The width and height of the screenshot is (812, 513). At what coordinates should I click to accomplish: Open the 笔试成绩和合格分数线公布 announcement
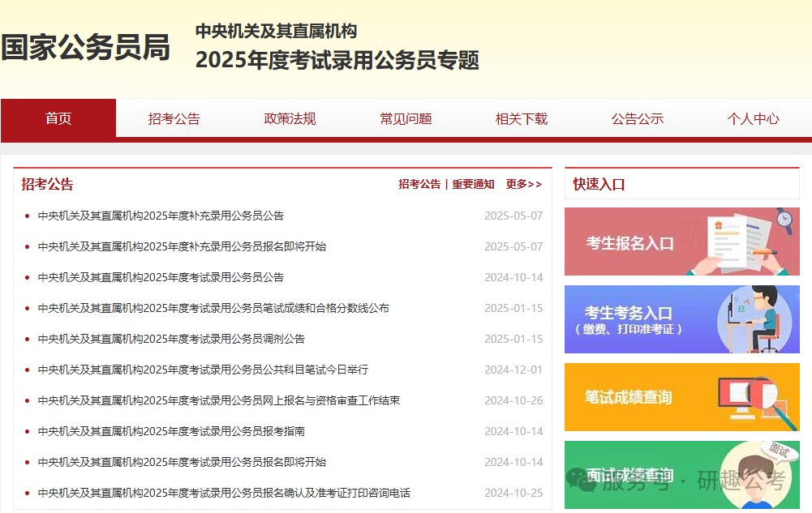[213, 308]
